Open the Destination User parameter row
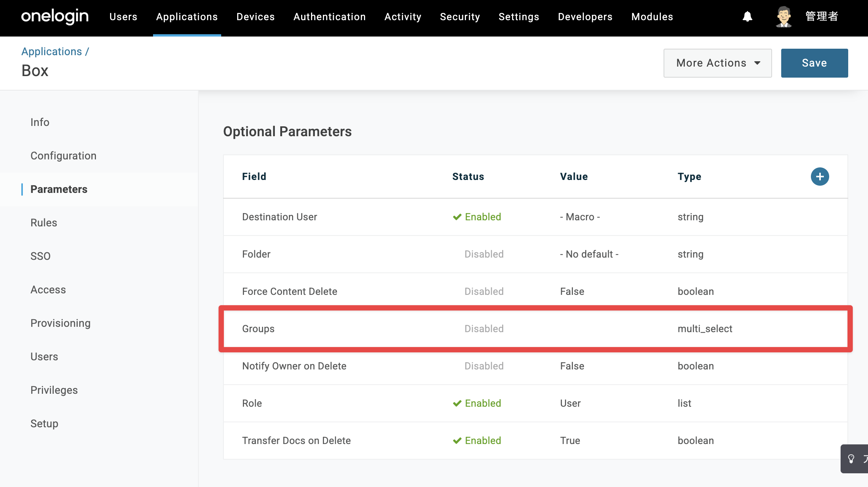Image resolution: width=868 pixels, height=487 pixels. [535, 217]
